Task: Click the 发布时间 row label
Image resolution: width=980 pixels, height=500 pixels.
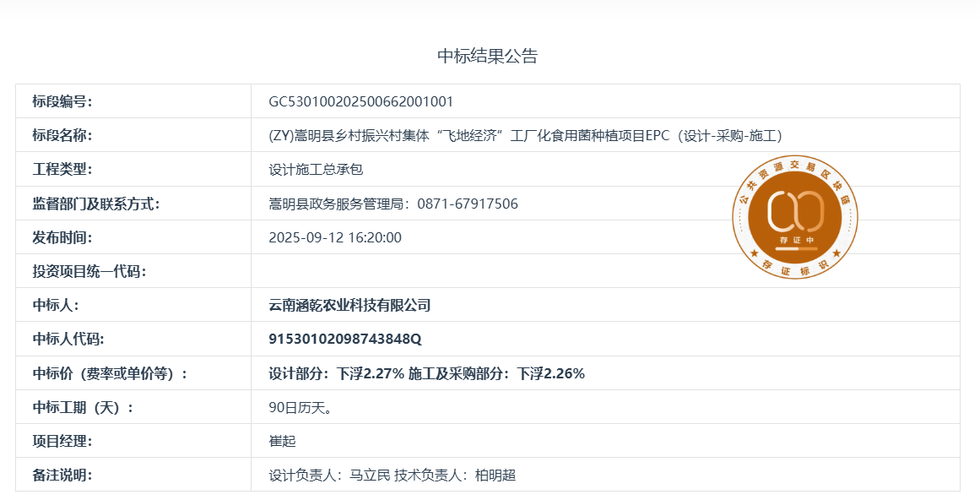Action: pos(62,237)
